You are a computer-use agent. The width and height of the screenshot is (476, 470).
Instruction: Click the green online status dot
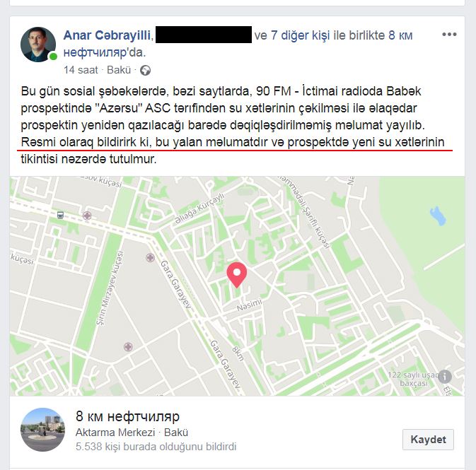(54, 57)
